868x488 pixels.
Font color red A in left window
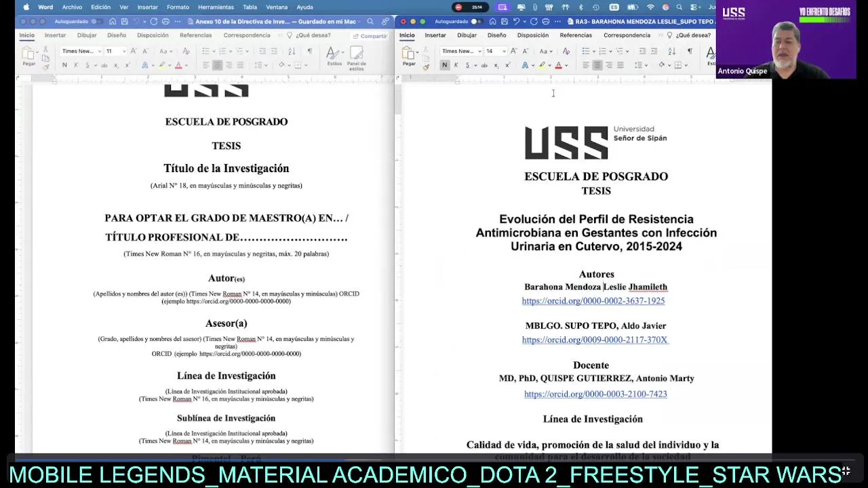pyautogui.click(x=178, y=65)
